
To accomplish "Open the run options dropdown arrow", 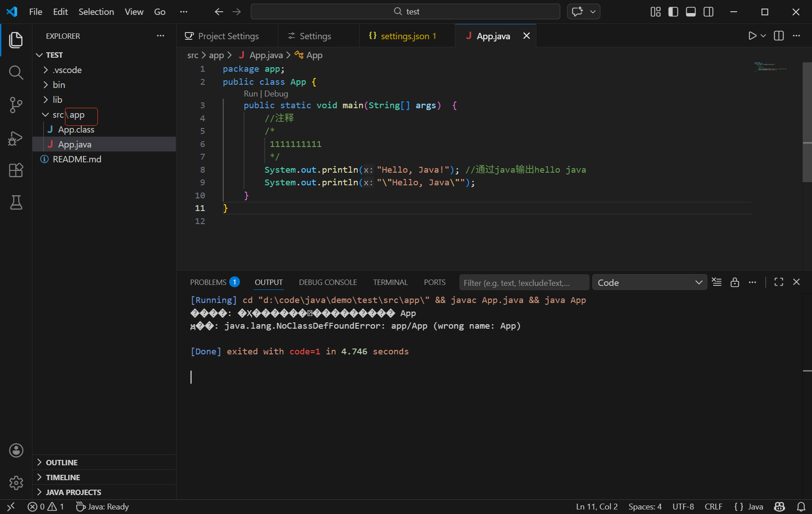I will coord(763,36).
